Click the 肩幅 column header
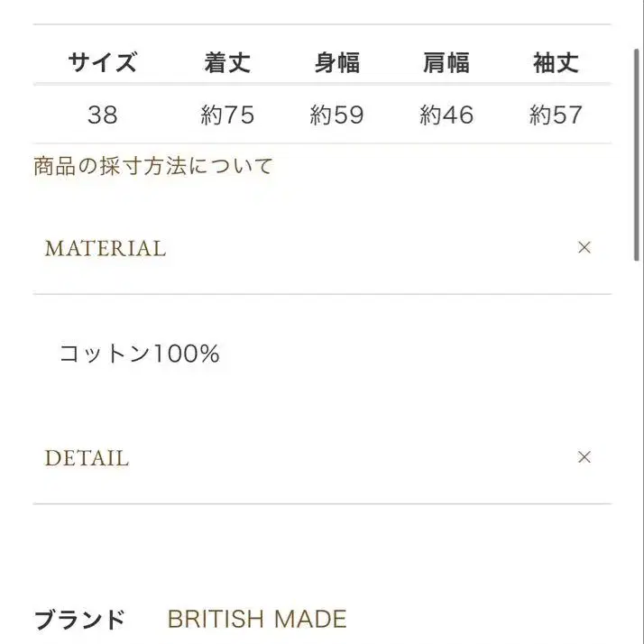Image resolution: width=644 pixels, height=644 pixels. click(446, 63)
